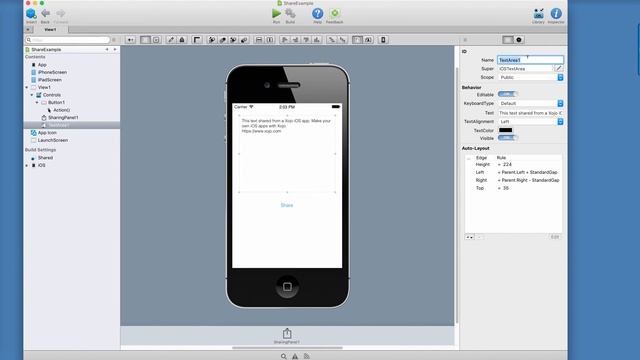Click the navigator history back arrow beside ShareExample
The height and width of the screenshot is (360, 640).
[x=107, y=49]
